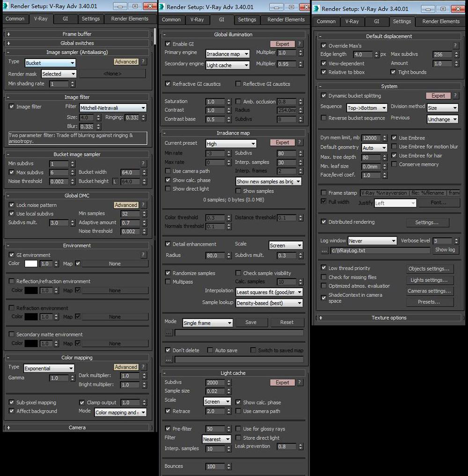
Task: Click the help '?' icon in System rollout
Action: click(x=455, y=96)
